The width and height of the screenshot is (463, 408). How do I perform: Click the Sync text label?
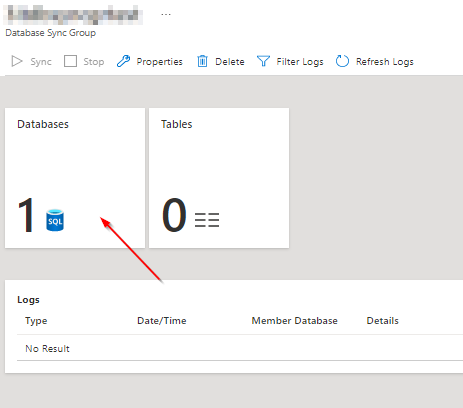pyautogui.click(x=41, y=62)
